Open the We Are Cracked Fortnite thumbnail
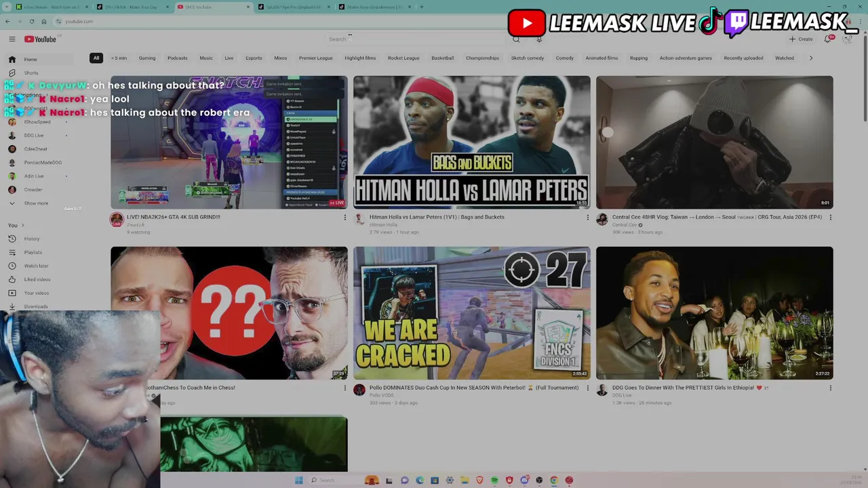The width and height of the screenshot is (868, 488). [x=472, y=313]
